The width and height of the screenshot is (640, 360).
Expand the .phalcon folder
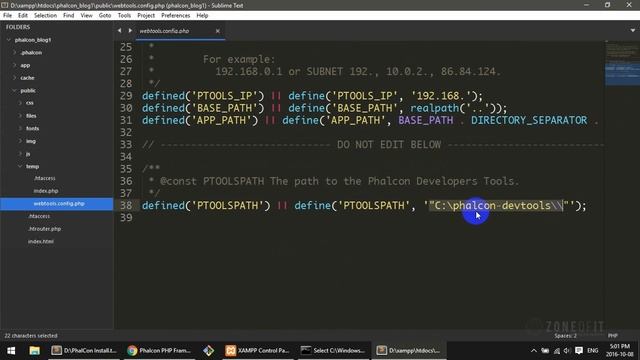[x=15, y=53]
